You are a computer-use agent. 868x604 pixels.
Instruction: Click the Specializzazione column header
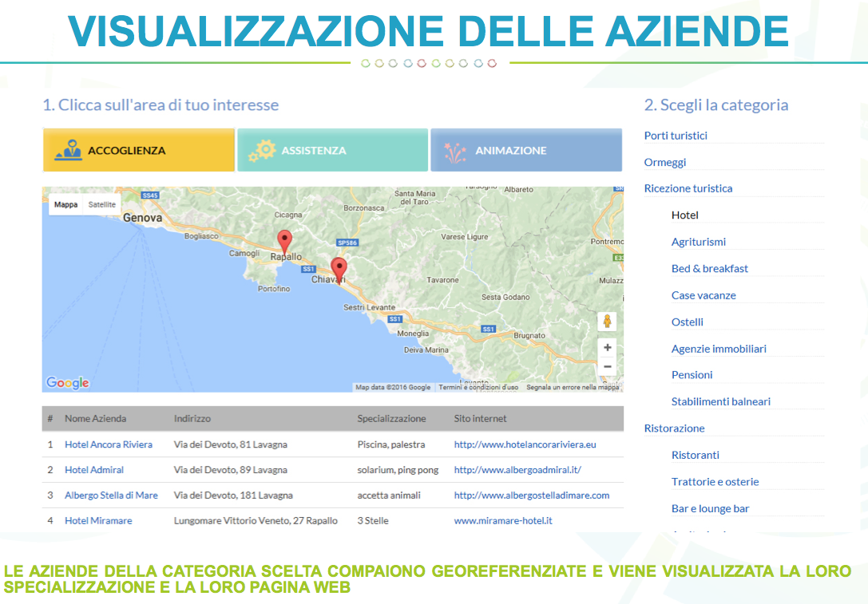[391, 419]
